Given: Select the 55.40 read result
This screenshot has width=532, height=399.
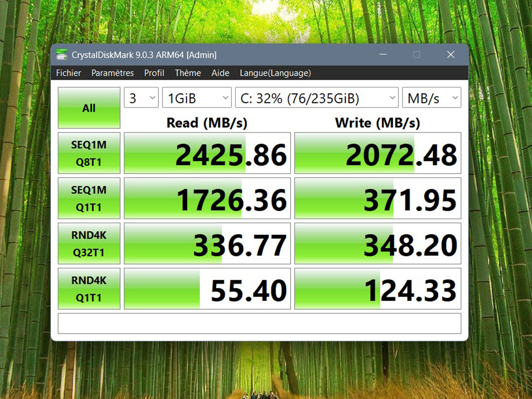Looking at the screenshot, I should pos(207,289).
